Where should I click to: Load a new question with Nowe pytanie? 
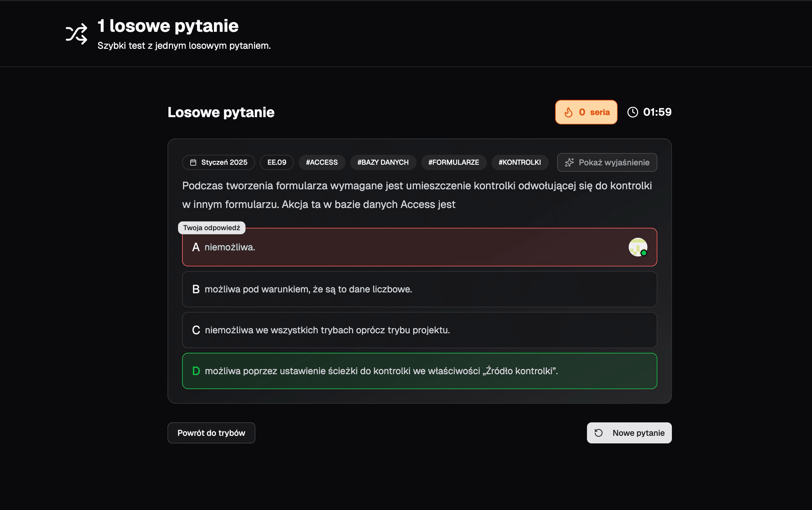(629, 433)
